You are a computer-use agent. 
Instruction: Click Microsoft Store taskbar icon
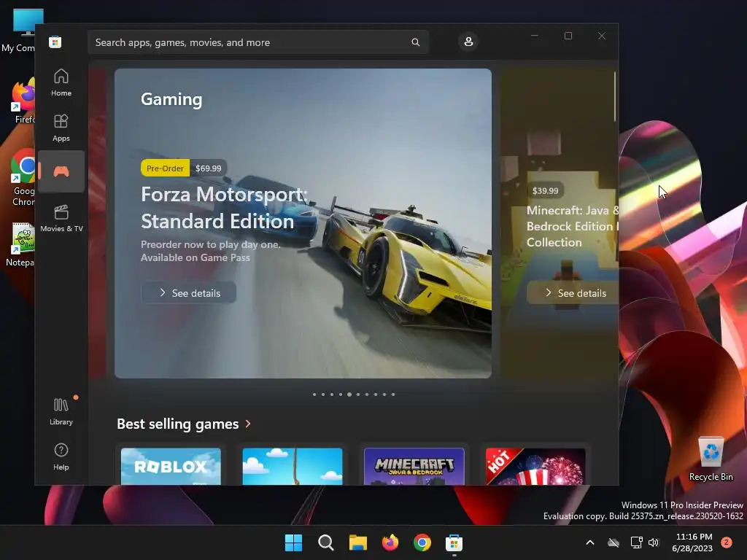pos(454,542)
